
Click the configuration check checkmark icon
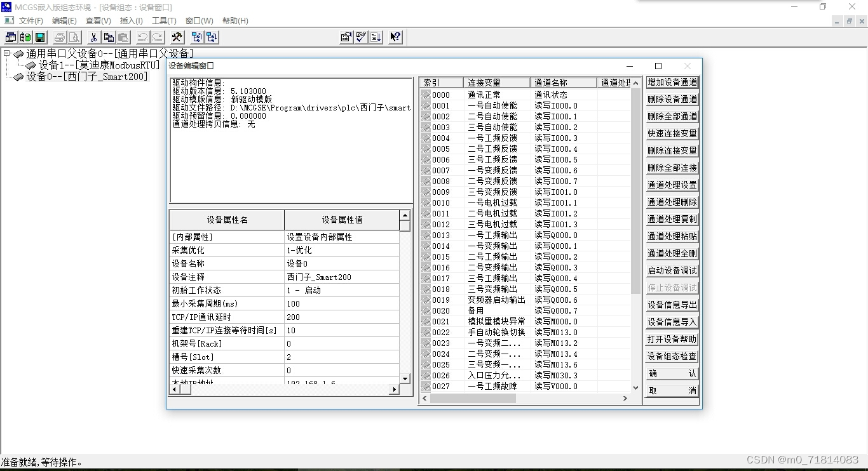(x=361, y=37)
